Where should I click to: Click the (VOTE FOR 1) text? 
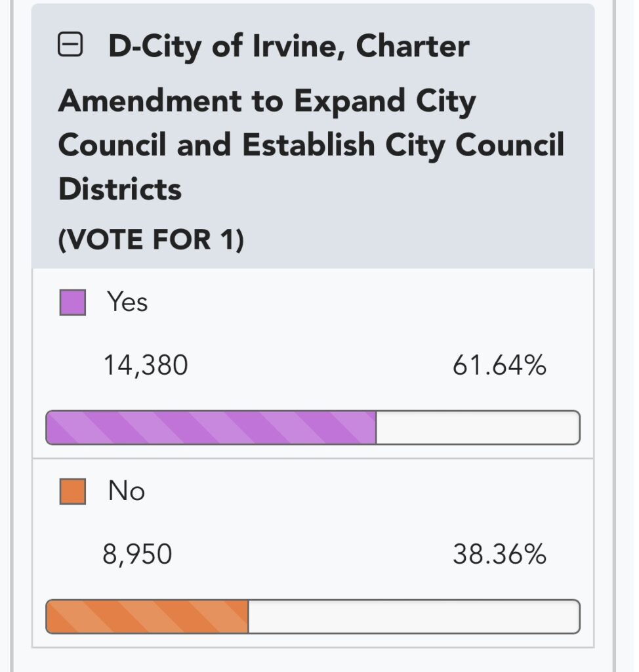coord(151,239)
